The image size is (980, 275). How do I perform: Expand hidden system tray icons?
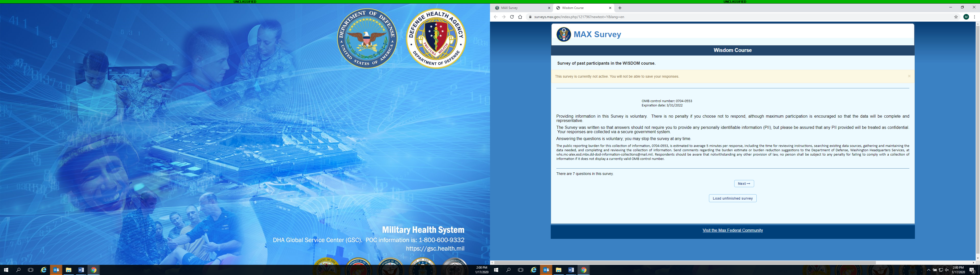tap(929, 270)
